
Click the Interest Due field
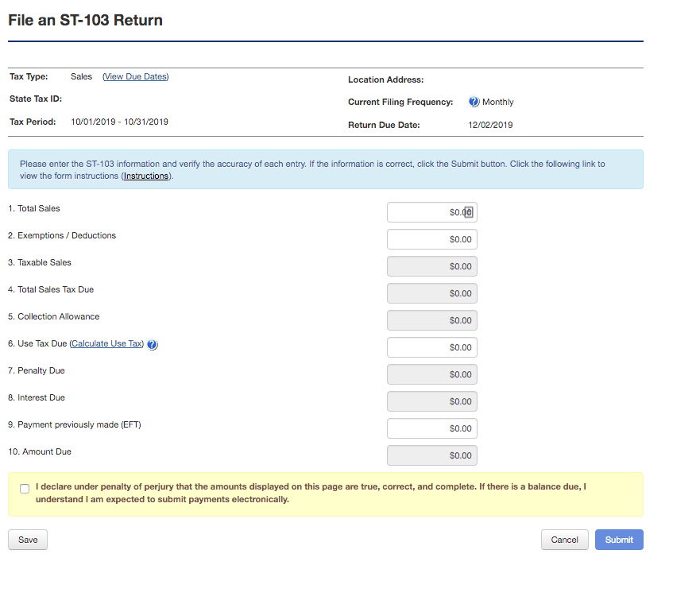[432, 401]
